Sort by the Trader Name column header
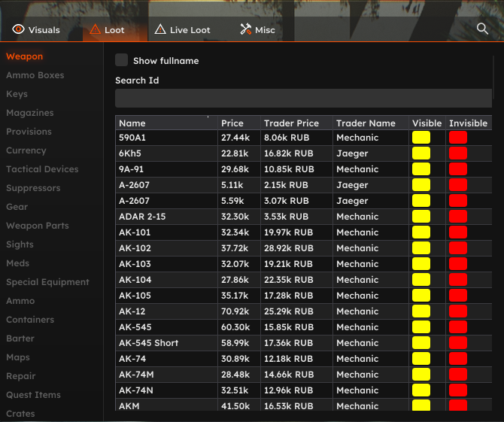The height and width of the screenshot is (422, 504). 366,123
